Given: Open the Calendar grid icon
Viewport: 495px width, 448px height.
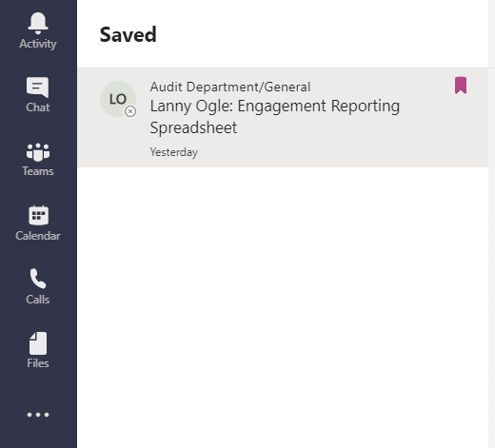Looking at the screenshot, I should (x=38, y=215).
